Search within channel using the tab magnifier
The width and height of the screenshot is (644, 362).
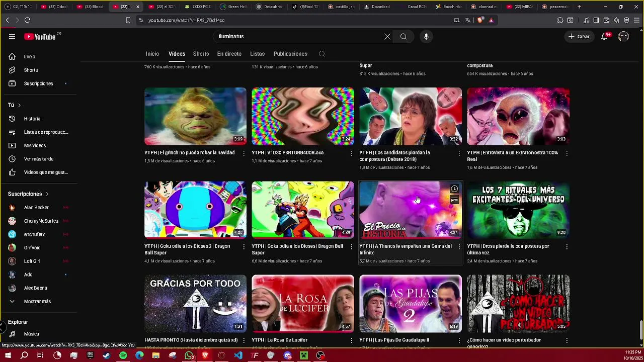[322, 54]
